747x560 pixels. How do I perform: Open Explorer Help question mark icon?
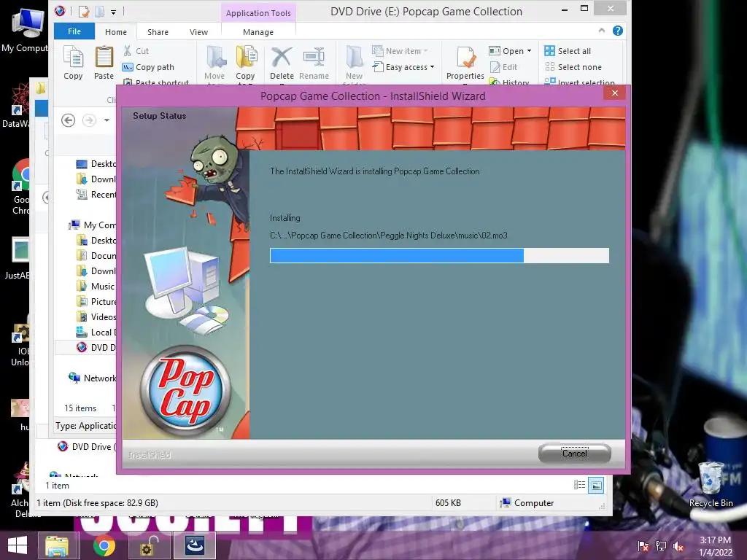tap(618, 31)
